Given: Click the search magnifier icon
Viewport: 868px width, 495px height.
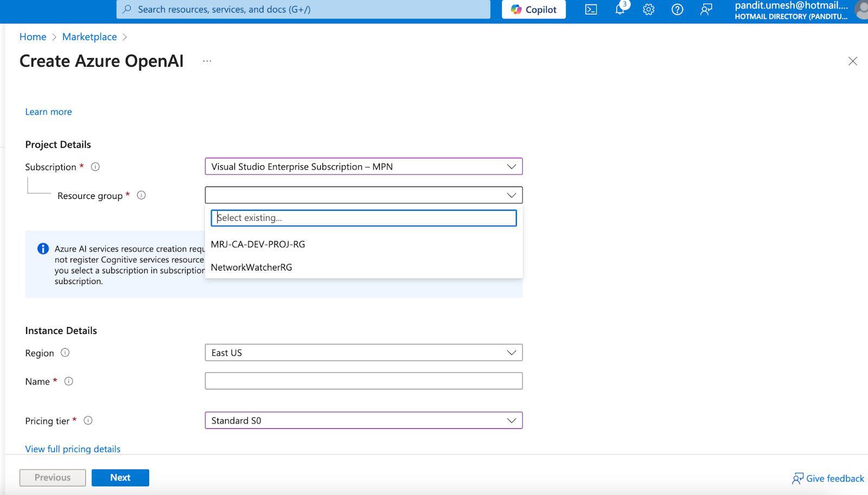Looking at the screenshot, I should [x=127, y=9].
